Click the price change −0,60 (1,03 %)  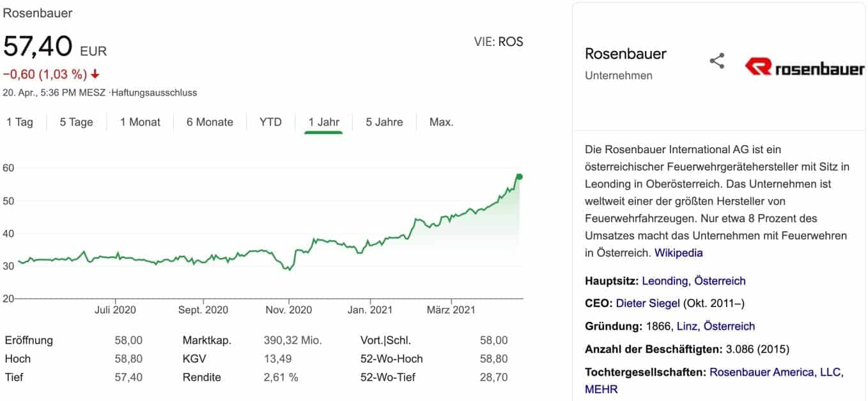45,74
